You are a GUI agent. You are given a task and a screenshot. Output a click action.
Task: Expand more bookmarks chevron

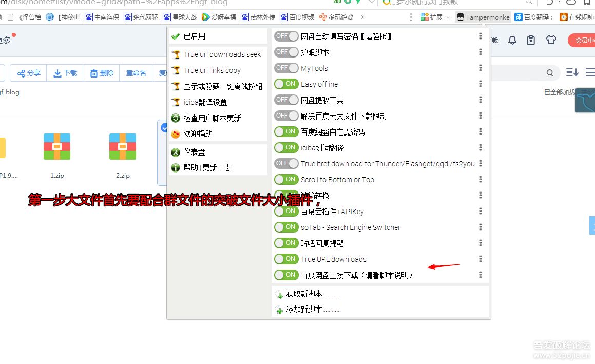coord(363,17)
